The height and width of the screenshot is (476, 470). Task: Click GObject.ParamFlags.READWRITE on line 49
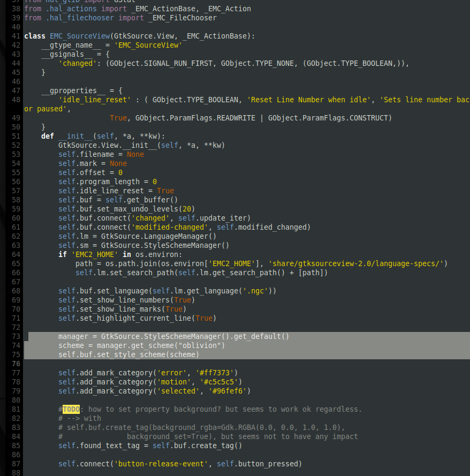tap(195, 118)
